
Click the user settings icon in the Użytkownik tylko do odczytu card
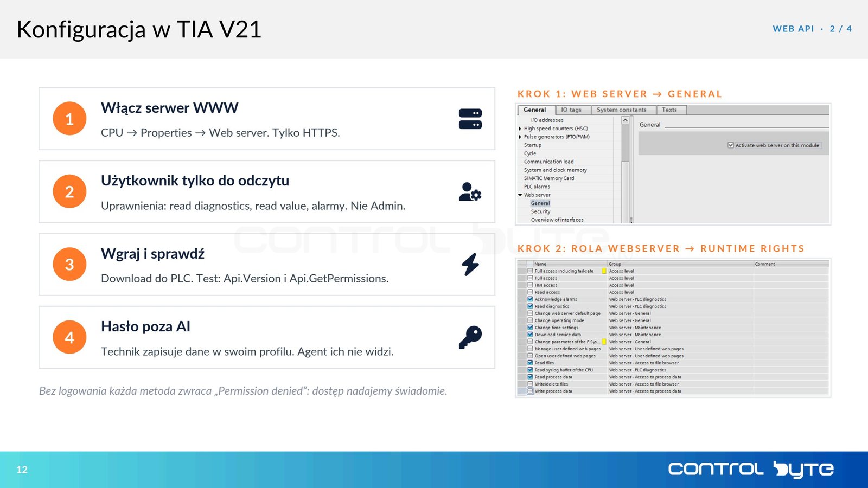click(x=470, y=191)
